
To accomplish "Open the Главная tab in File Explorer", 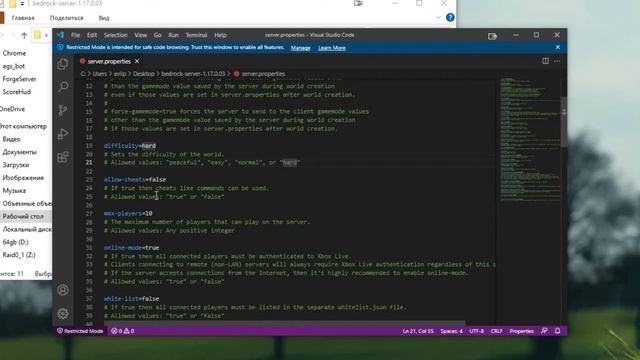I will 23,18.
